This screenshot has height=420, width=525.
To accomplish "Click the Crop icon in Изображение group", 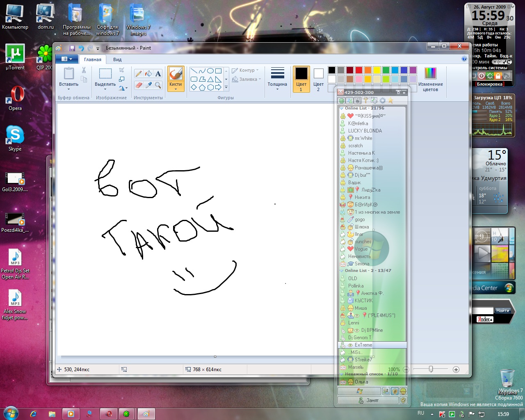I will 122,70.
